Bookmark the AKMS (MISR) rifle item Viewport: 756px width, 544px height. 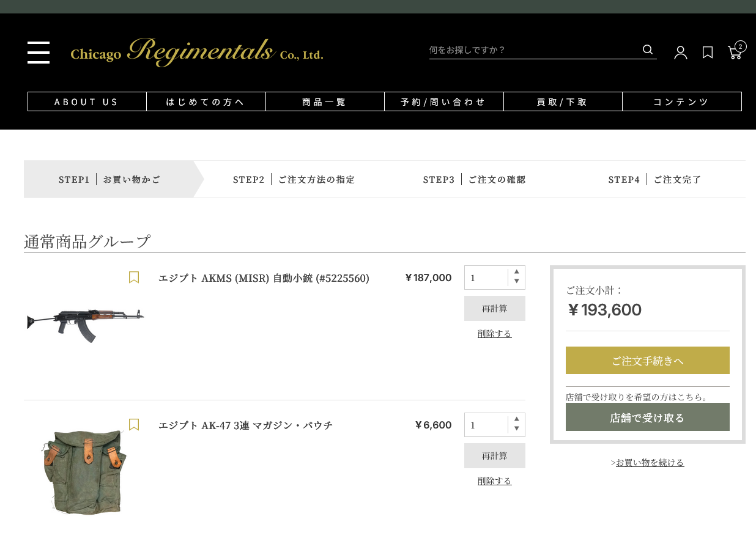(134, 278)
